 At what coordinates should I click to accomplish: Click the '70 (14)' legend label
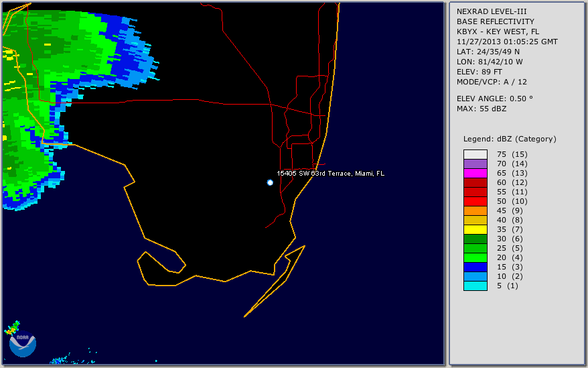tap(512, 164)
